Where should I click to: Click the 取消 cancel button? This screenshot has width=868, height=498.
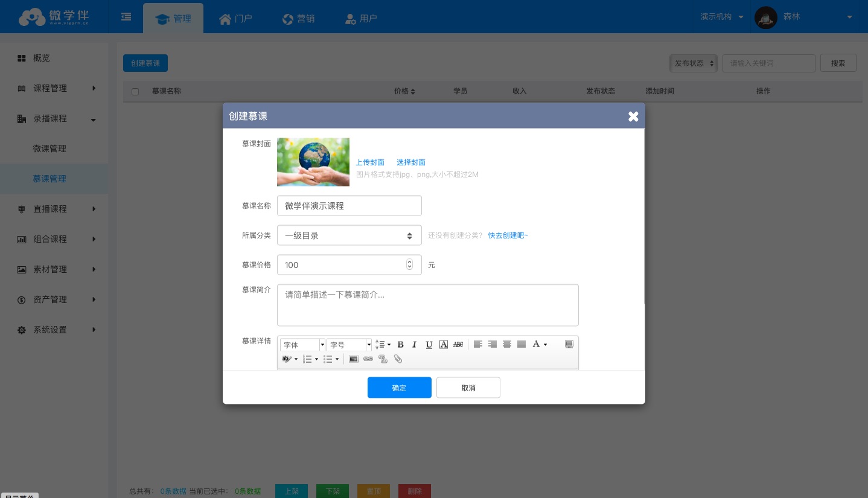coord(468,388)
